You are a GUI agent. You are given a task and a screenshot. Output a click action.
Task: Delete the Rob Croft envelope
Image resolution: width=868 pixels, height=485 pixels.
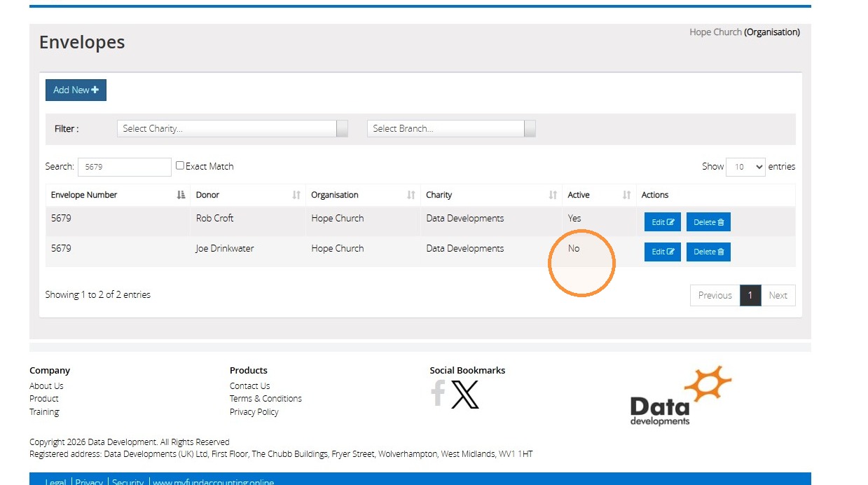(708, 222)
